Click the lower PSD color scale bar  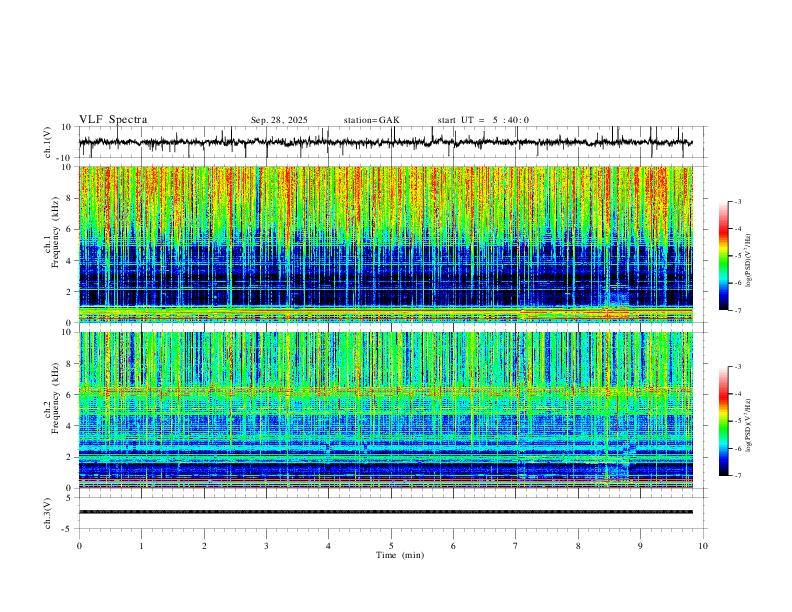tap(723, 421)
